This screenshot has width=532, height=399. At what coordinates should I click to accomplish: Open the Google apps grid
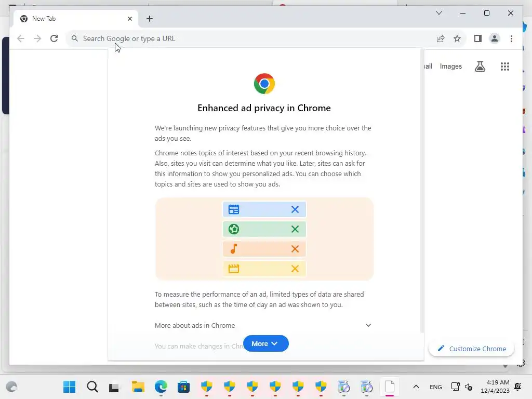coord(505,66)
